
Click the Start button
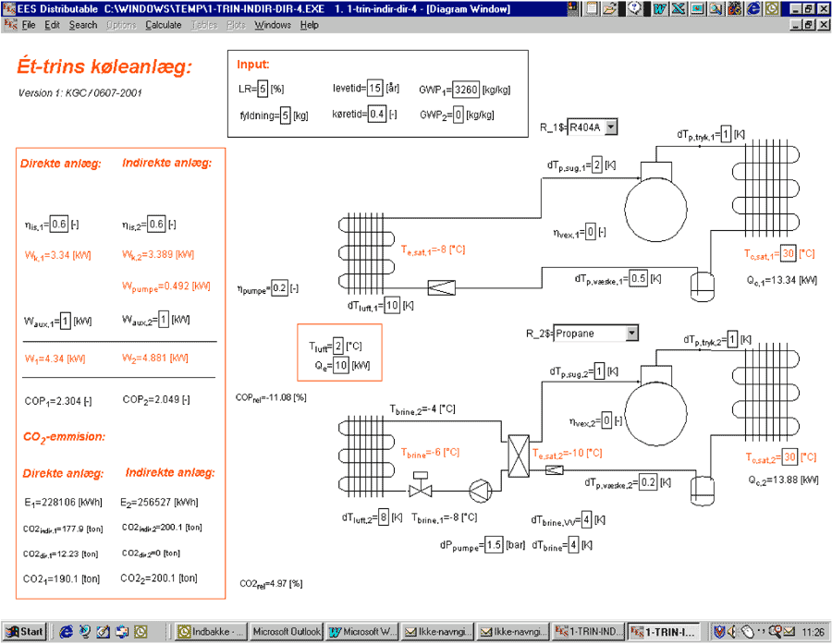(x=25, y=632)
